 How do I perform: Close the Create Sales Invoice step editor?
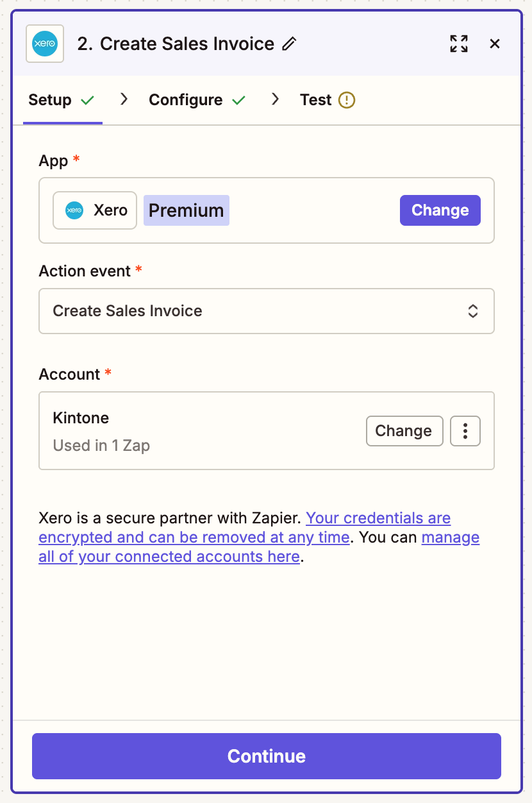[495, 44]
